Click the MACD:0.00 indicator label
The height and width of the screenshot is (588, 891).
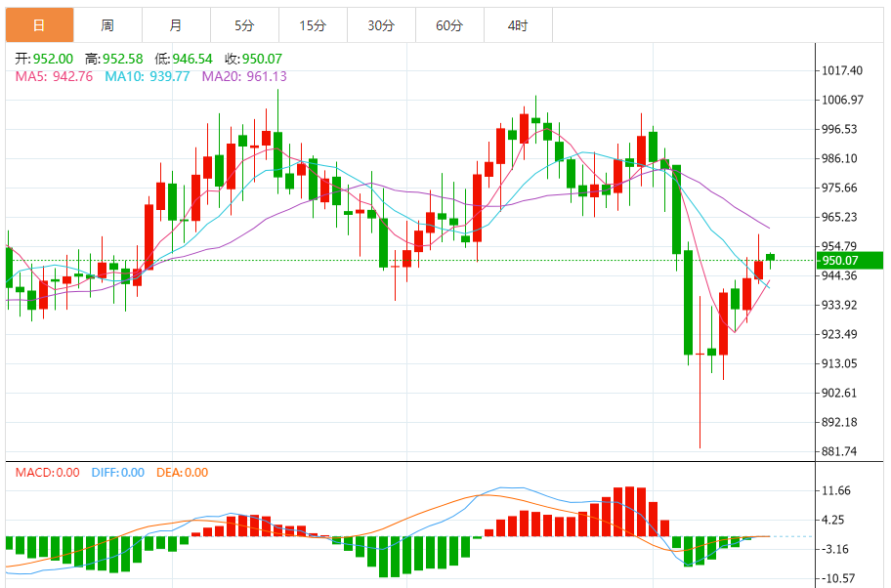pyautogui.click(x=47, y=473)
